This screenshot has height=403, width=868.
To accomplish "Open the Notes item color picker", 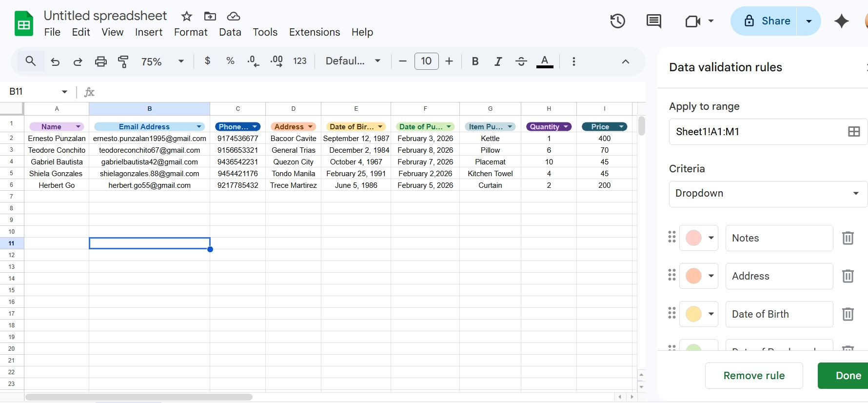I will click(x=699, y=238).
